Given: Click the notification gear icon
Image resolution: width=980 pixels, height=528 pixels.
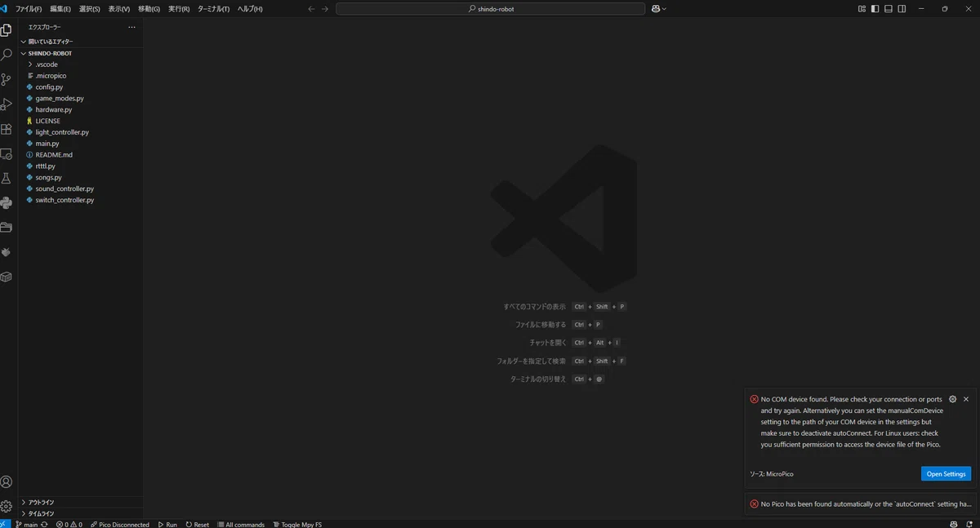Looking at the screenshot, I should tap(952, 399).
